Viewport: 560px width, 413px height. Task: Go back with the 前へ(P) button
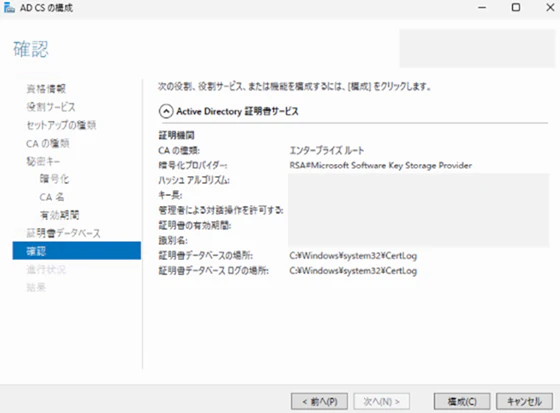tap(319, 402)
